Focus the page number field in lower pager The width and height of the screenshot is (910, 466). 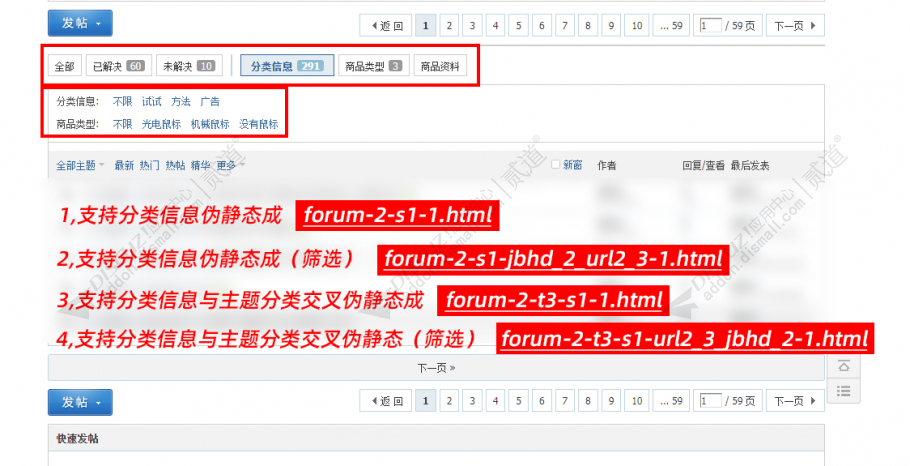(x=710, y=401)
